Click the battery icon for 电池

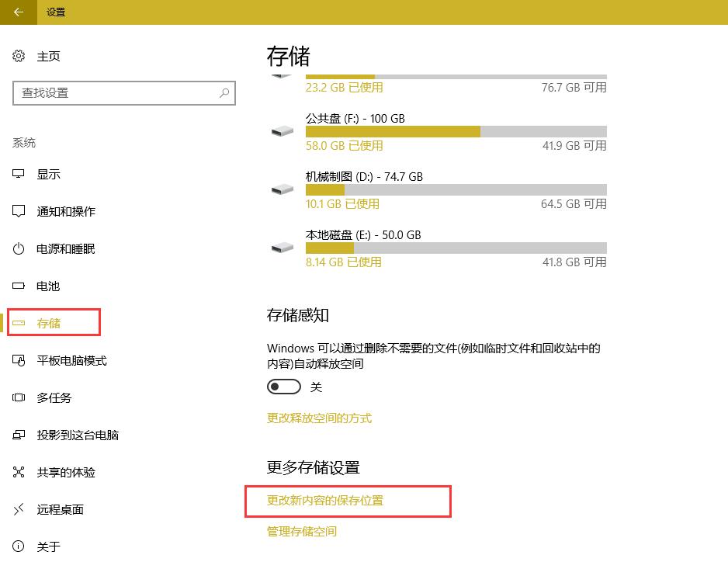19,286
